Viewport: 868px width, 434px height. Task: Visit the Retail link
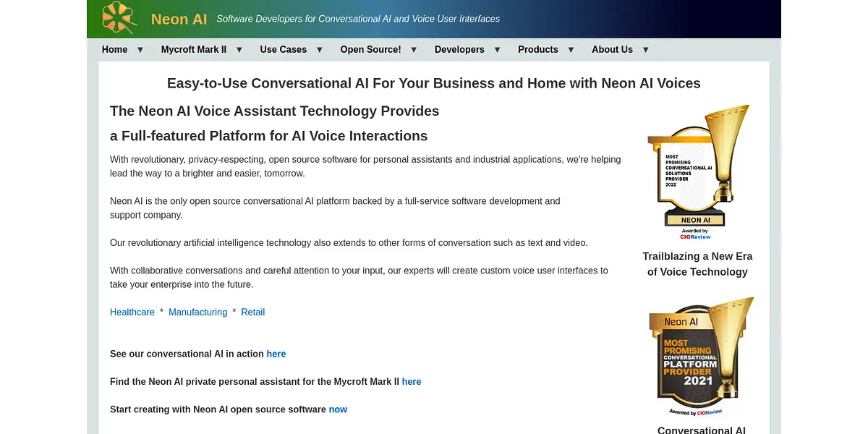point(252,312)
